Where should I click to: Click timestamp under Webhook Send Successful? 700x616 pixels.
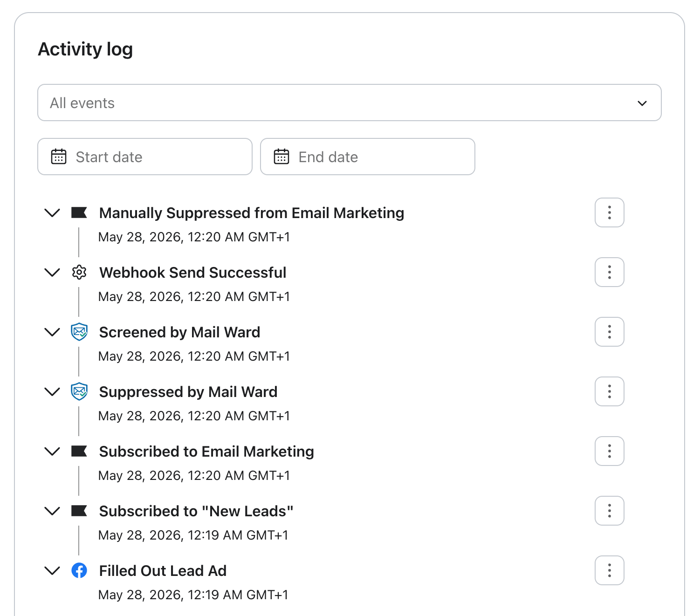coord(194,297)
